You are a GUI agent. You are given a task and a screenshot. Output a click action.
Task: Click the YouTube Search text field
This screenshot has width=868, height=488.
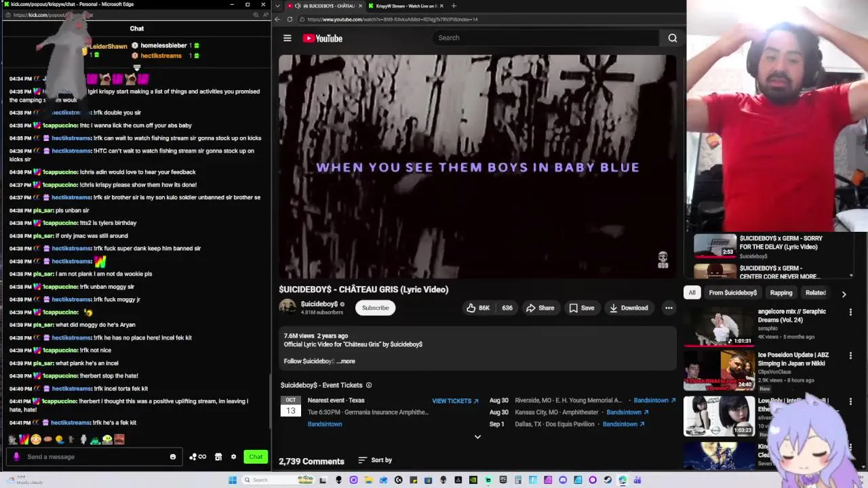546,38
